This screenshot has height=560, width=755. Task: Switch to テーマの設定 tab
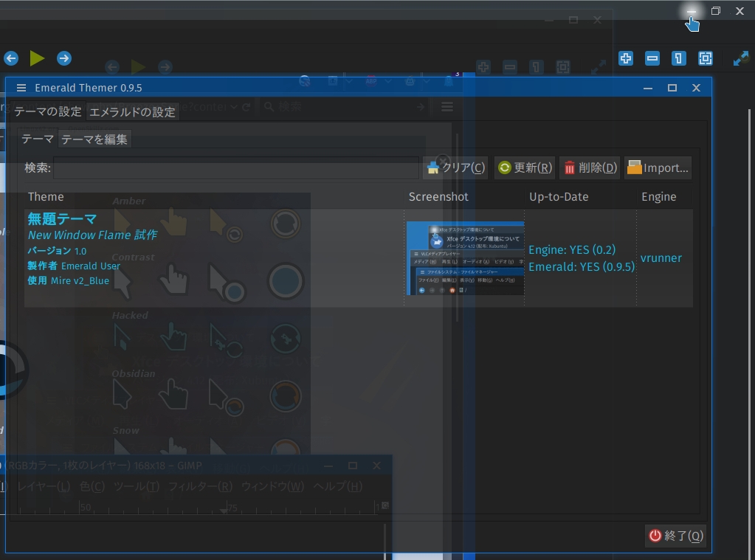[48, 111]
